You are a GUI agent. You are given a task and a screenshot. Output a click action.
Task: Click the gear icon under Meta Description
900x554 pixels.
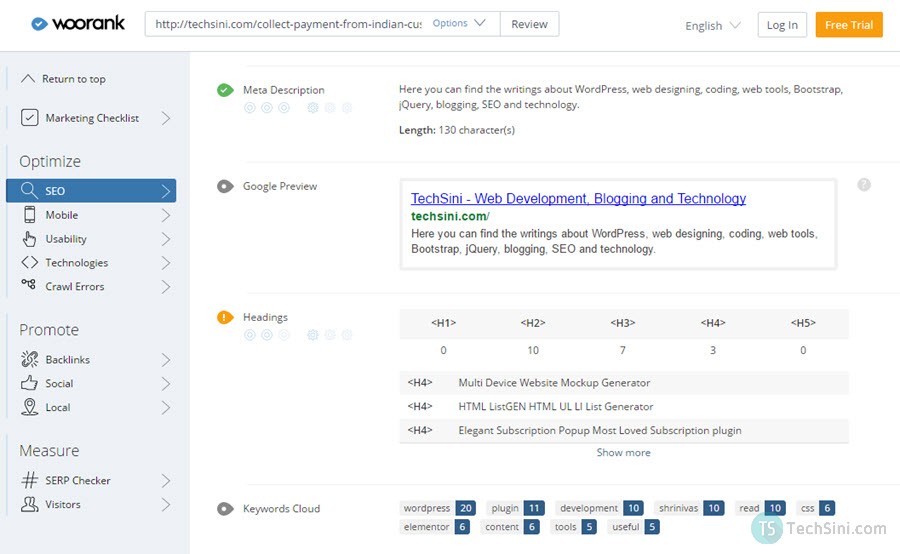(313, 107)
